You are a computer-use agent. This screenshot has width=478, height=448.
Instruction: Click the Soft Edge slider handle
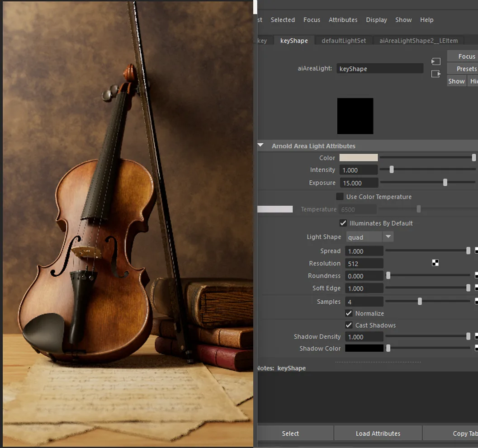click(x=468, y=288)
